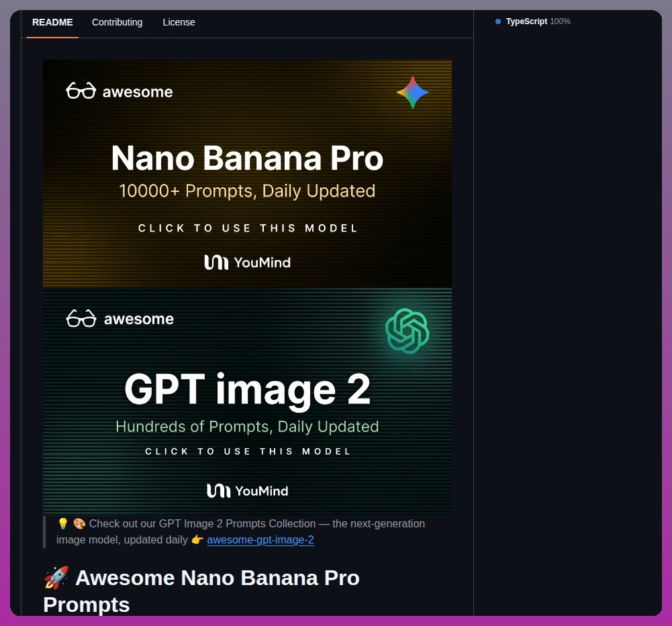Click 'Check out our GPT Image 2 Prompts Collection'
The height and width of the screenshot is (626, 672).
coord(202,523)
